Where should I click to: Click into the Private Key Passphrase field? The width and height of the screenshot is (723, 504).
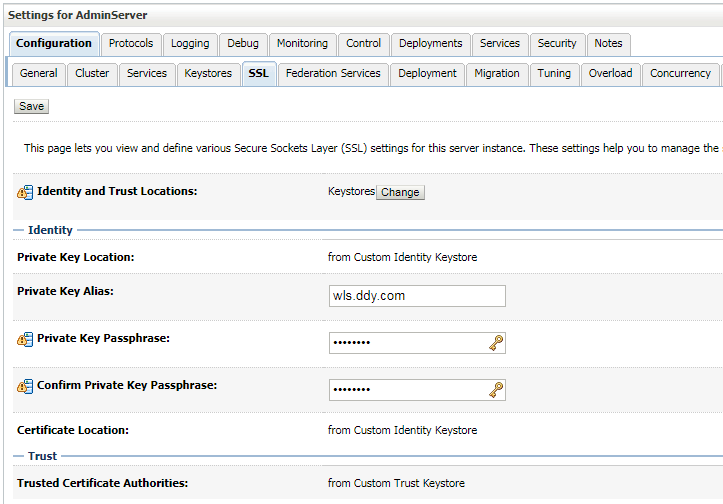coord(417,343)
